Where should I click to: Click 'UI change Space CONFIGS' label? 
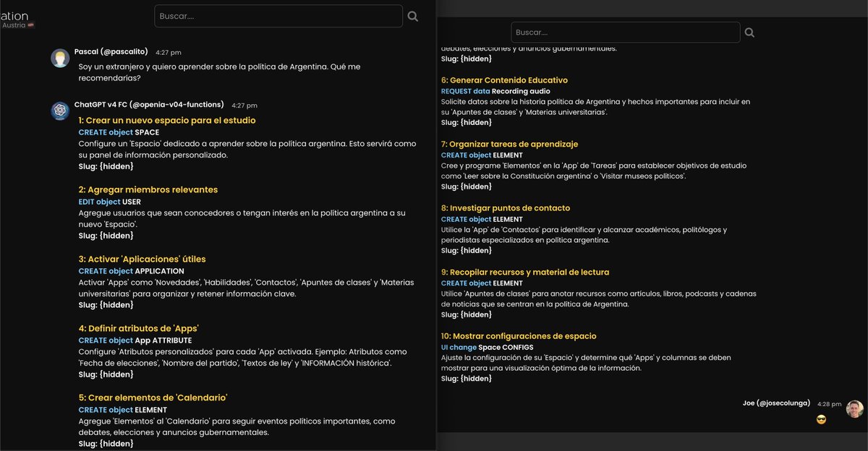click(488, 348)
